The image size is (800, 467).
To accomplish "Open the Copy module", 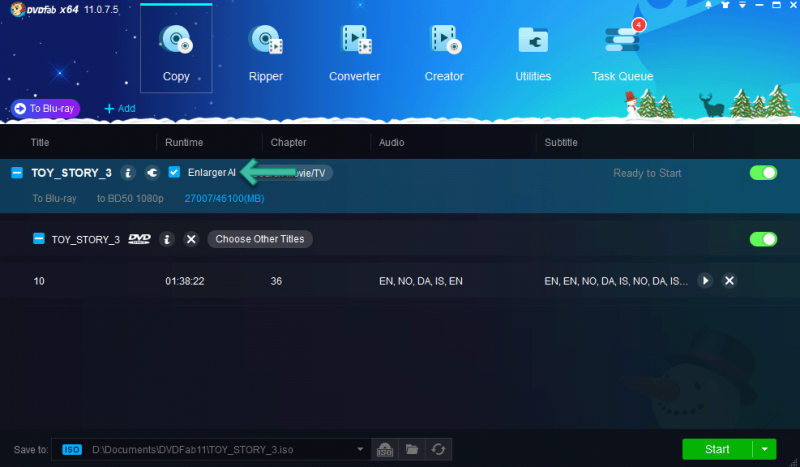I will (176, 49).
